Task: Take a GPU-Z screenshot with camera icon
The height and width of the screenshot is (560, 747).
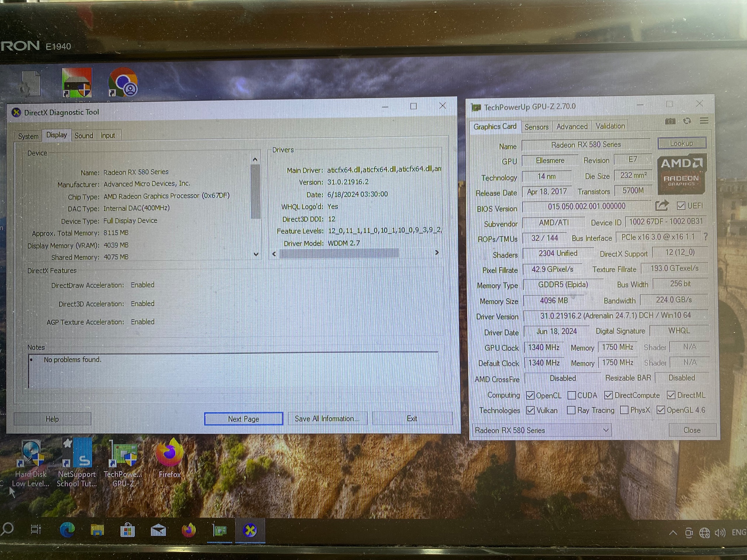Action: [670, 121]
